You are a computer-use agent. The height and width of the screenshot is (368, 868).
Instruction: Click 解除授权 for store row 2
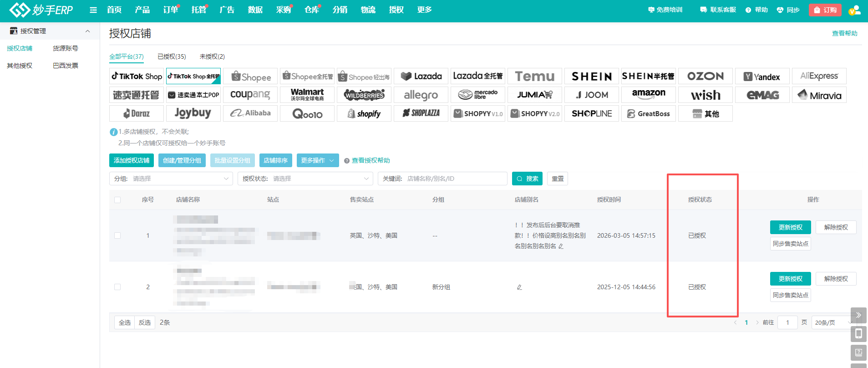(x=836, y=279)
